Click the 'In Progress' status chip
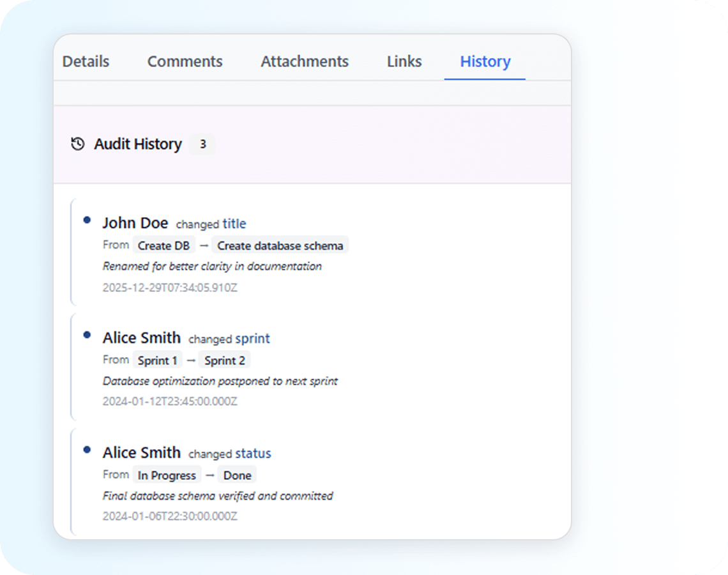 (x=167, y=475)
